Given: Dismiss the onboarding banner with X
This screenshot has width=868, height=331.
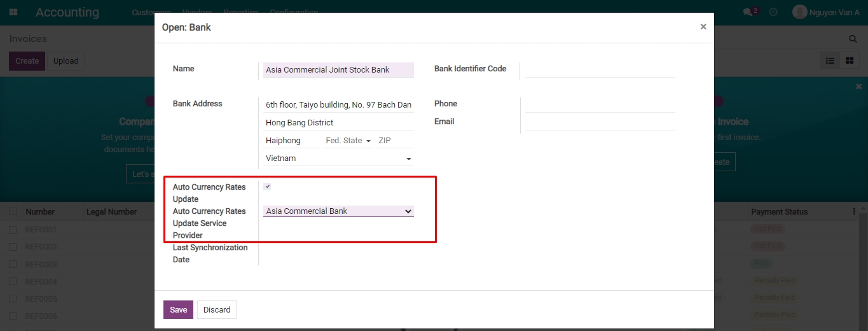Looking at the screenshot, I should (x=858, y=87).
